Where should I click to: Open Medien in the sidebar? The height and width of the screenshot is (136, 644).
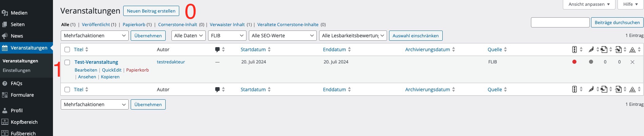pos(19,13)
